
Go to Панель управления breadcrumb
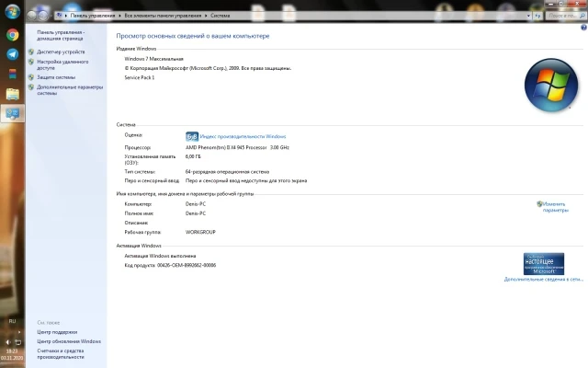(93, 16)
